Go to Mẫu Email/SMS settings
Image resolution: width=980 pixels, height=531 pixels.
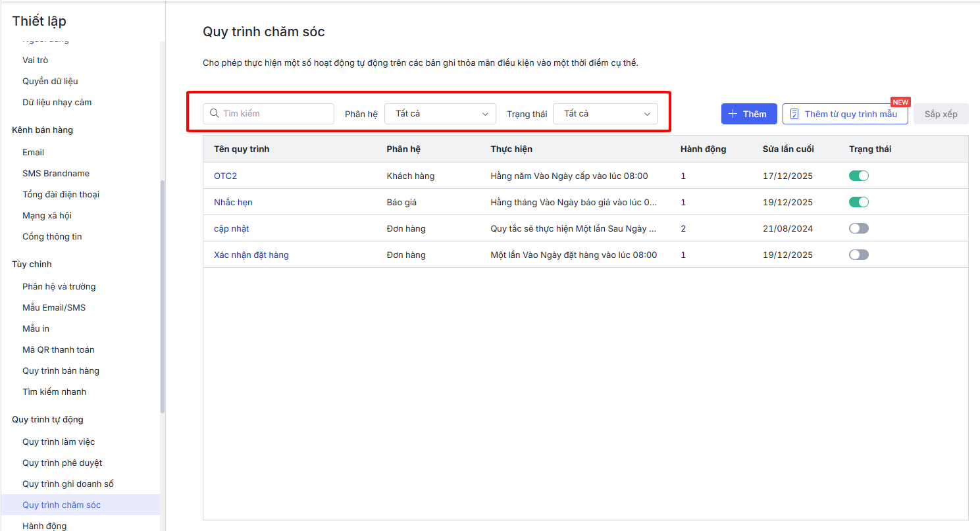pos(54,307)
